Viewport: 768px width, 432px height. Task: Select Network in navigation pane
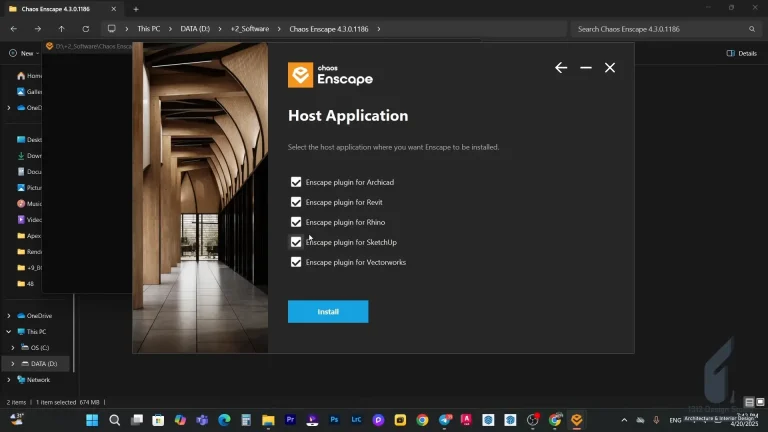pos(33,380)
